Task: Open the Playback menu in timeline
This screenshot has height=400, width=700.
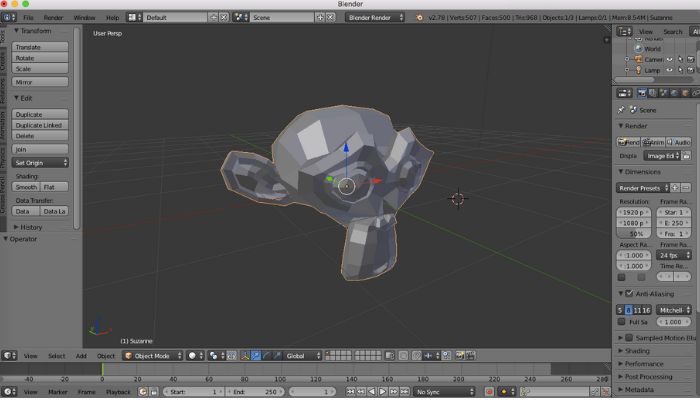Action: [x=118, y=392]
